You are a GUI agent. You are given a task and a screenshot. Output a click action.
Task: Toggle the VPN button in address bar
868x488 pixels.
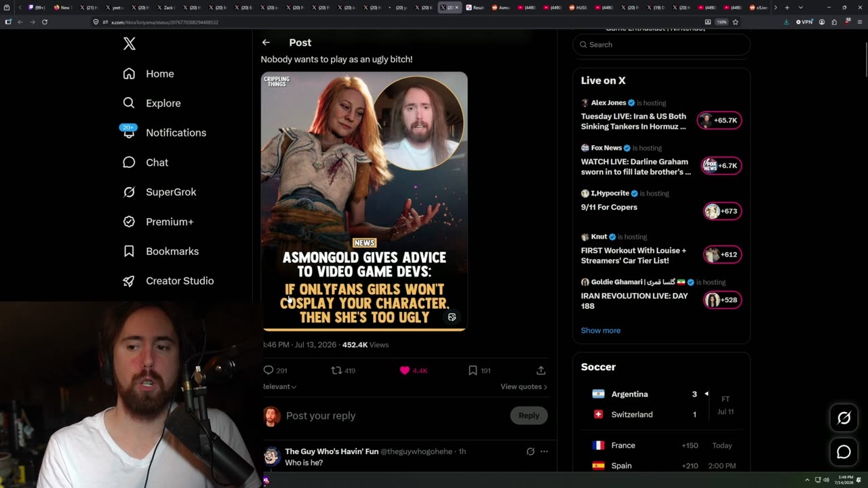tap(804, 22)
